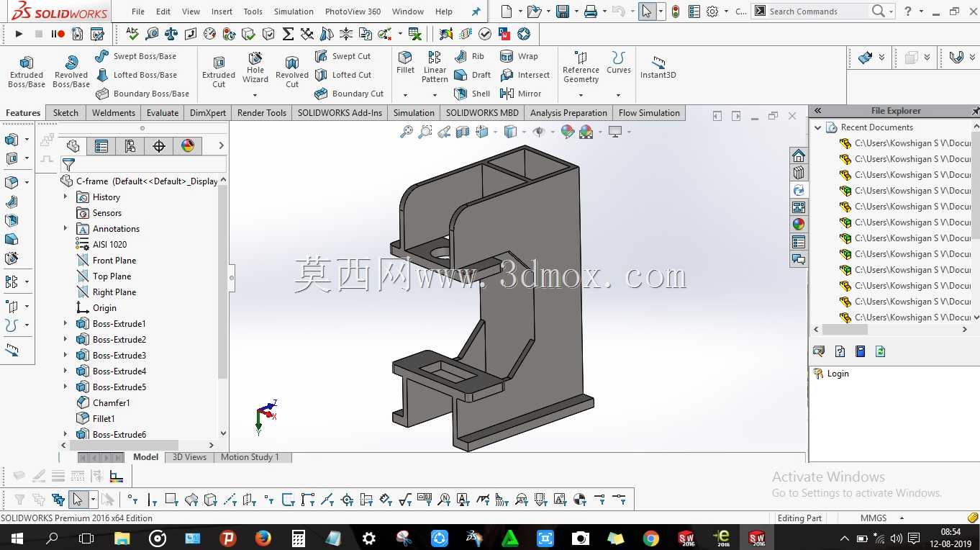Click the Swept Cut tool
Screen dimensions: 980x550
click(x=342, y=56)
